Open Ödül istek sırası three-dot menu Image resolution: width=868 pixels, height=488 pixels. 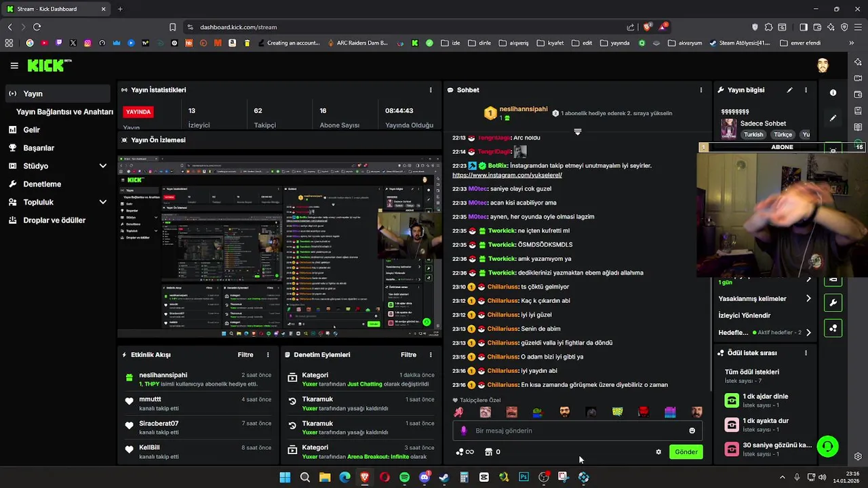tap(806, 353)
